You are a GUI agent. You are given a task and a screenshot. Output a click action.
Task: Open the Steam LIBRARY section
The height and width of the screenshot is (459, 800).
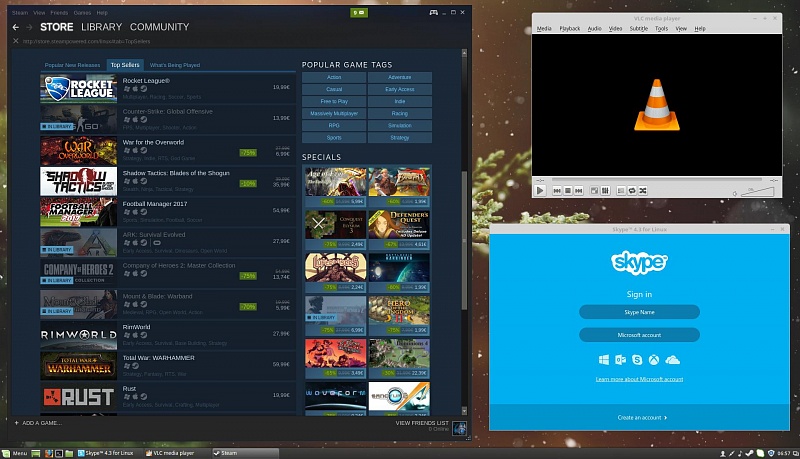102,27
